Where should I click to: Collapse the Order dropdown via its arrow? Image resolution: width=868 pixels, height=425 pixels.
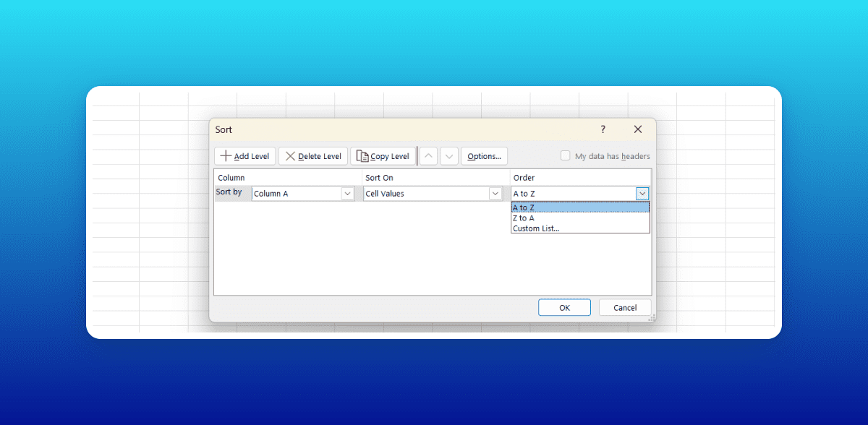pyautogui.click(x=642, y=193)
